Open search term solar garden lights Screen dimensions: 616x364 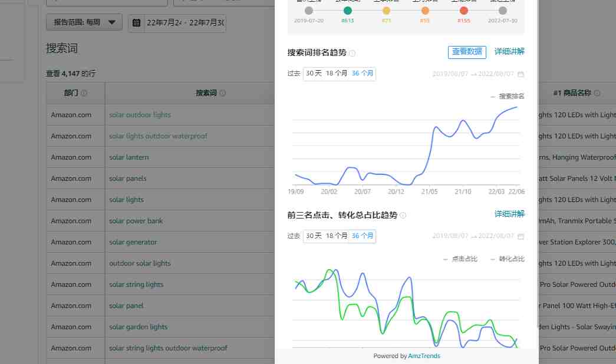click(138, 327)
